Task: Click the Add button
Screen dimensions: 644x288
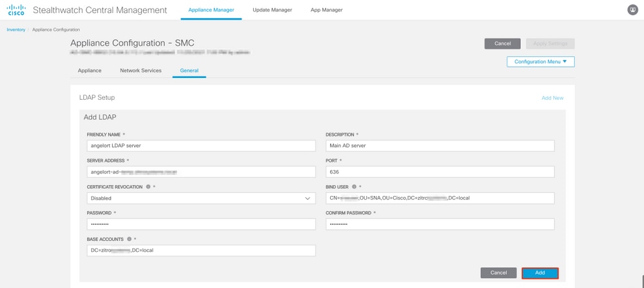Action: [x=540, y=273]
